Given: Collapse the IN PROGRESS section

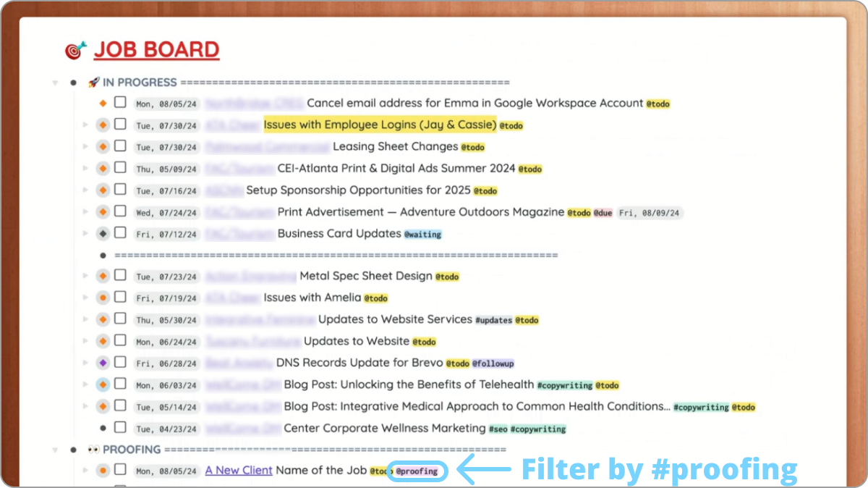Looking at the screenshot, I should coord(55,83).
